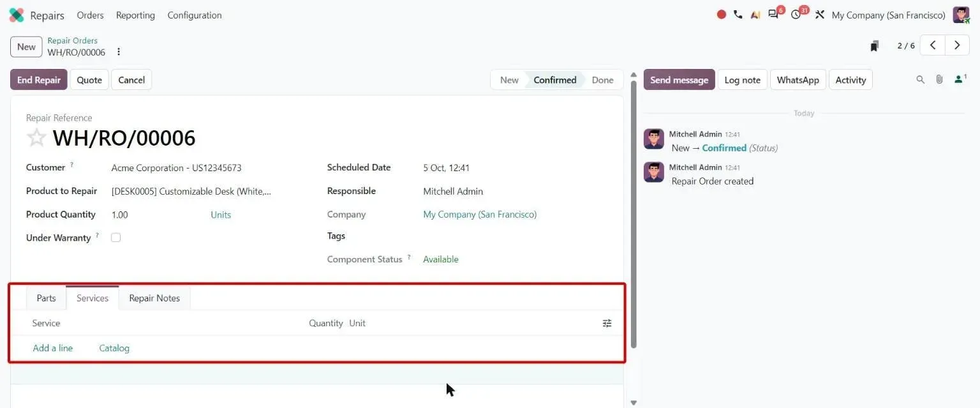Click the Cancel button

point(131,80)
